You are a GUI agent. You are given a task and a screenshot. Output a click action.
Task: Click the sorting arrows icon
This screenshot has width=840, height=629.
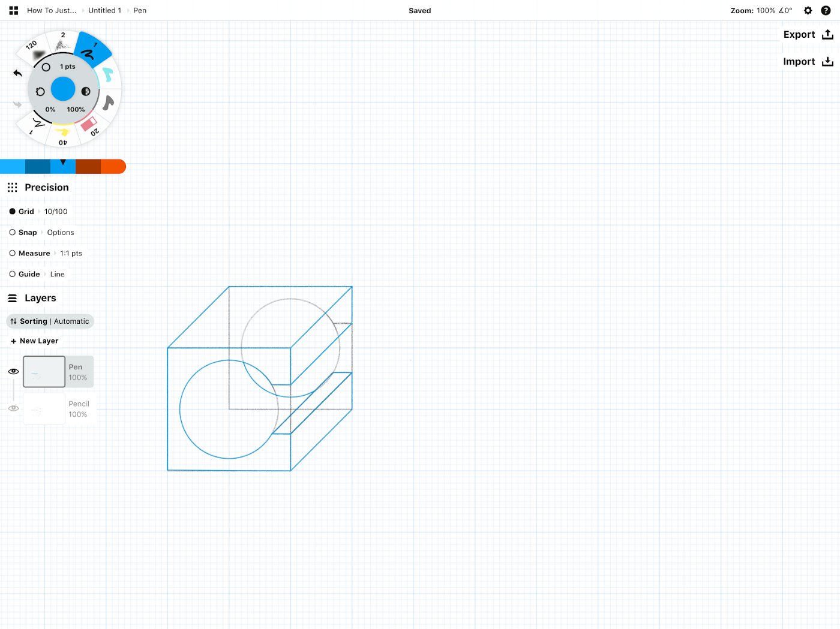coord(13,321)
